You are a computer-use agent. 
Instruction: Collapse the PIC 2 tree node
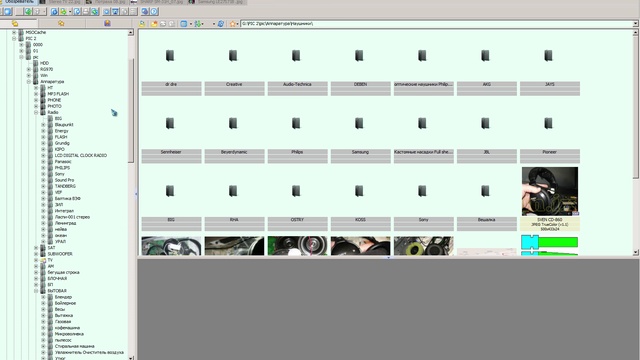click(14, 38)
